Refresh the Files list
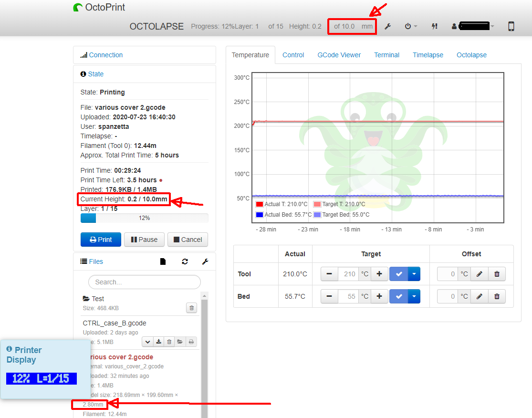This screenshot has height=418, width=532. [x=185, y=261]
